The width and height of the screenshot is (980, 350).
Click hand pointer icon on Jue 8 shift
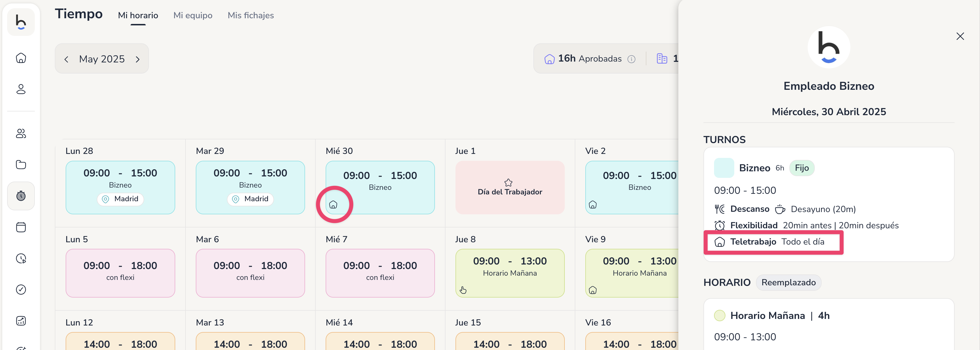tap(463, 290)
